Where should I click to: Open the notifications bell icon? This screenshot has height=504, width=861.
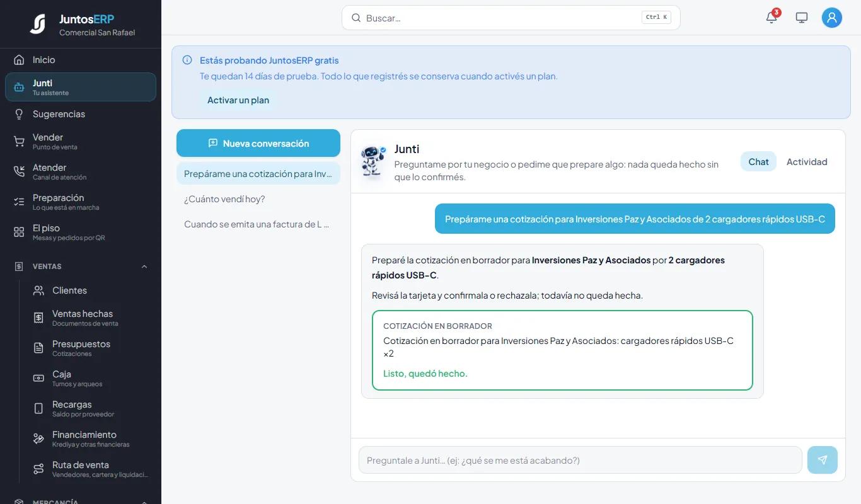[771, 18]
